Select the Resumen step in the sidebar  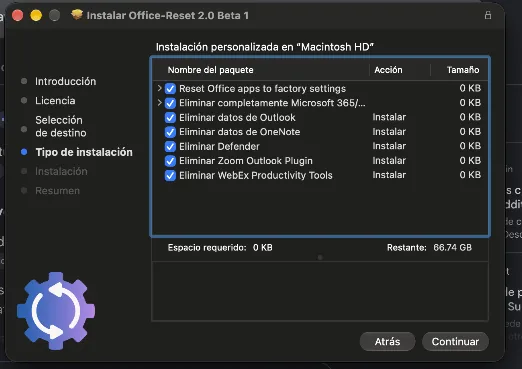(x=57, y=191)
